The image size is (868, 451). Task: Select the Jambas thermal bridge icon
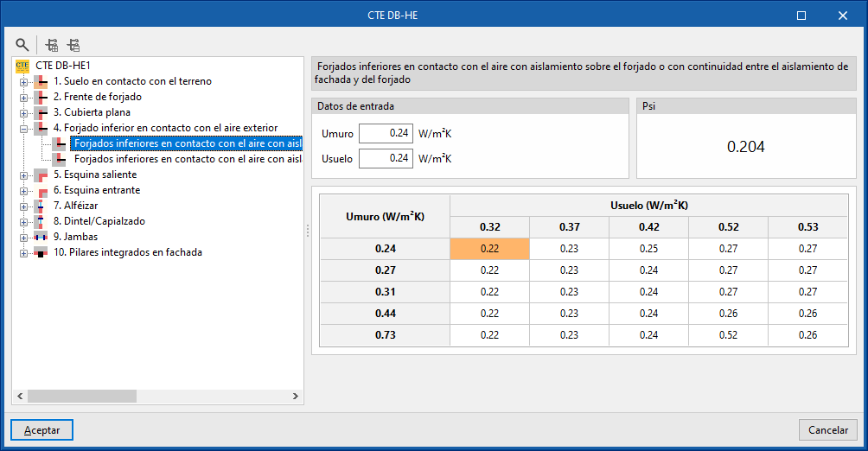pos(41,237)
